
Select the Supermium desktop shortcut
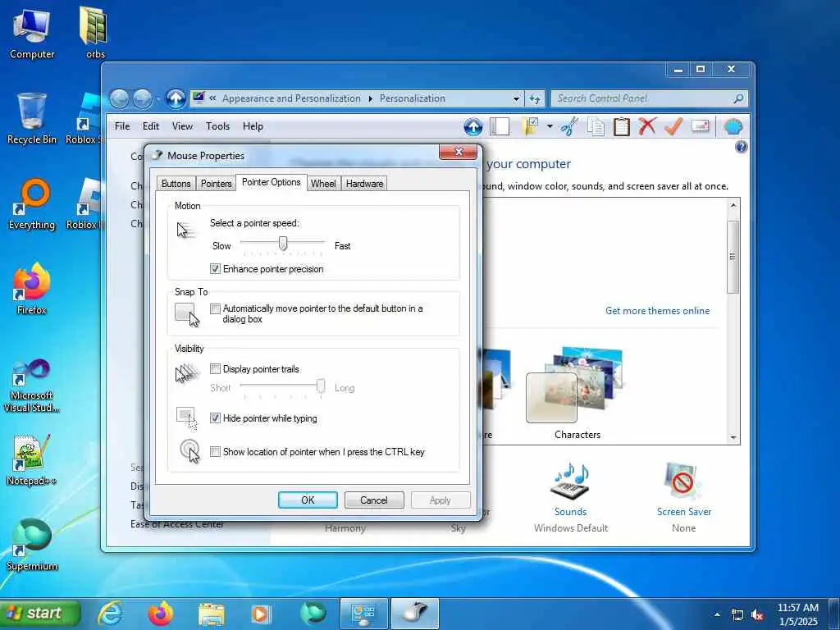(32, 545)
